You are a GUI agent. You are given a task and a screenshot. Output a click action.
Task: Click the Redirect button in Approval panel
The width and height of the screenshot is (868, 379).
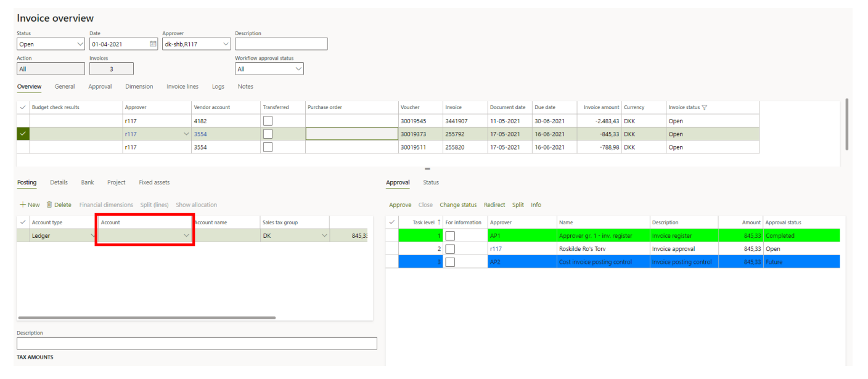coord(494,205)
